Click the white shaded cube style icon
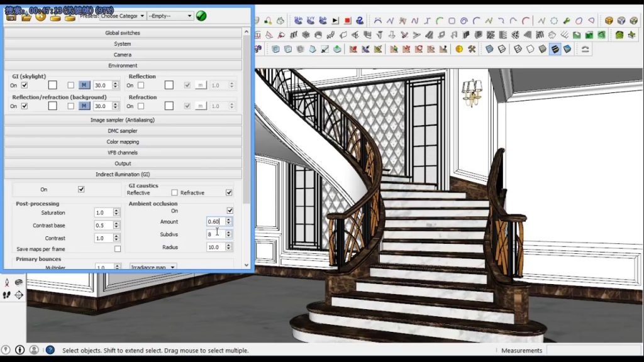 (x=530, y=49)
